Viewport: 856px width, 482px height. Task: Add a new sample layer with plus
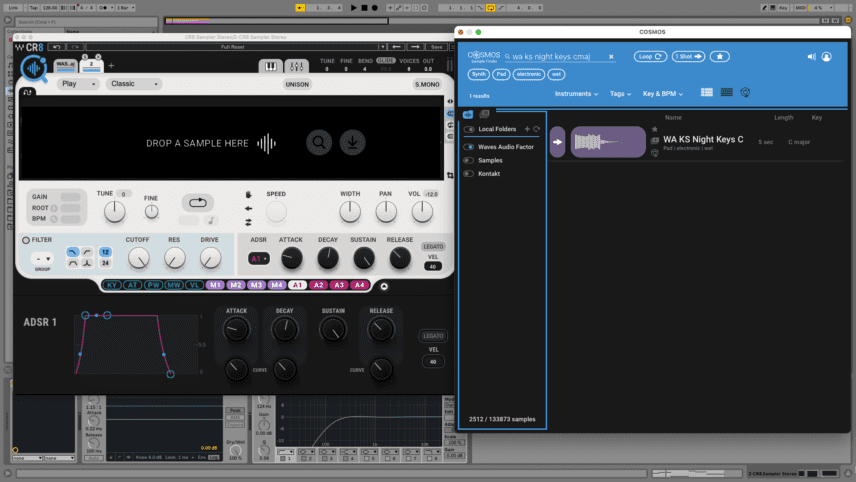(x=111, y=66)
